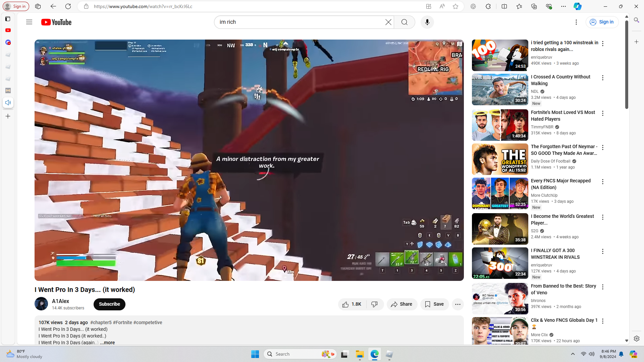644x362 pixels.
Task: Clear the search box text
Action: (x=388, y=22)
